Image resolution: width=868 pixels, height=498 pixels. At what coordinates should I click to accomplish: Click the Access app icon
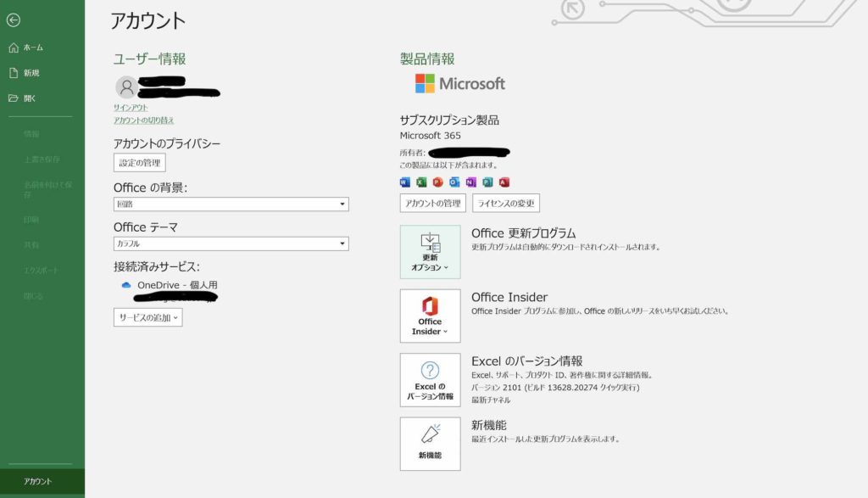pos(504,182)
